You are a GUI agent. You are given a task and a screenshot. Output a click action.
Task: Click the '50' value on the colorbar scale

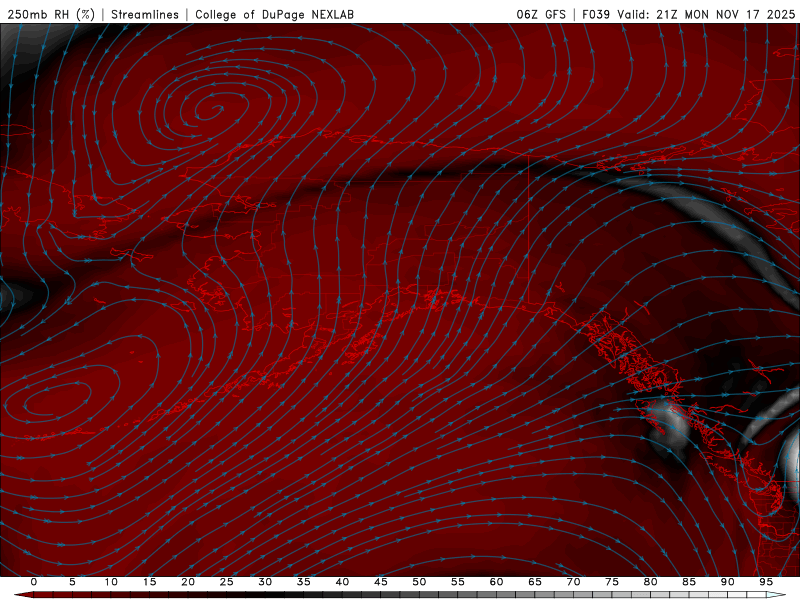(419, 582)
